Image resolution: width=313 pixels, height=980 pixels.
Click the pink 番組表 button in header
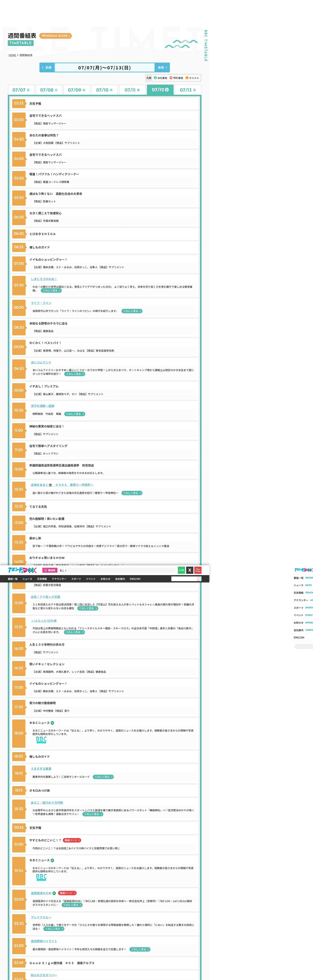pos(50,570)
